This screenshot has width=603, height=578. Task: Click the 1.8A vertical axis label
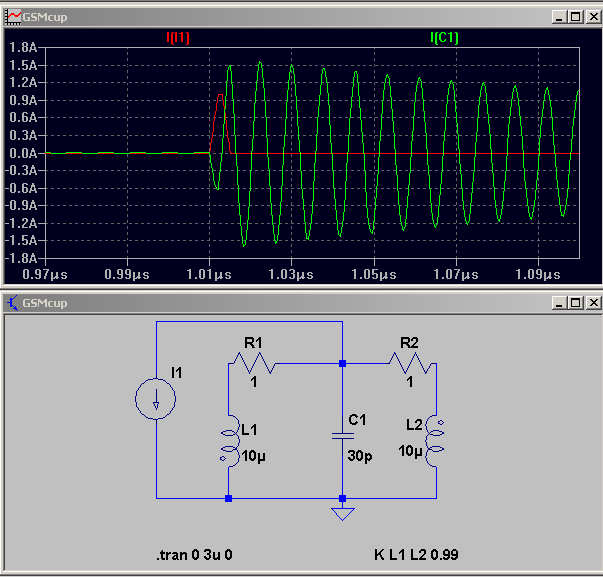[x=23, y=48]
